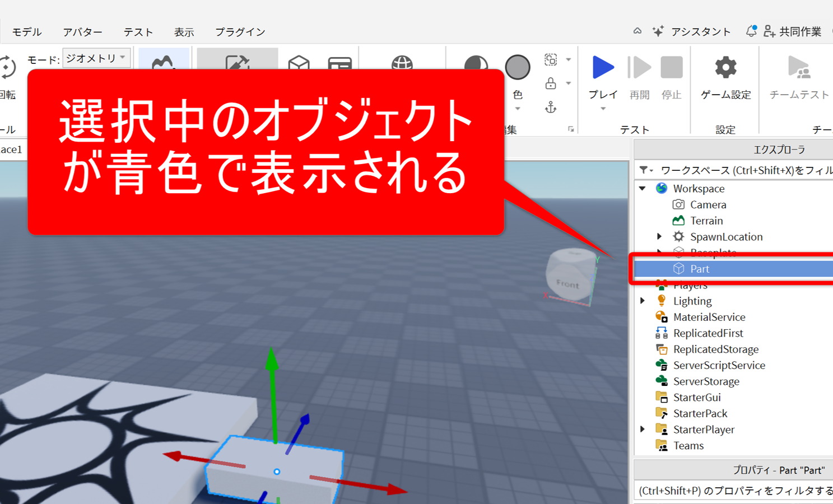Click the Collaborate button
Viewport: 833px width, 504px height.
pos(792,32)
